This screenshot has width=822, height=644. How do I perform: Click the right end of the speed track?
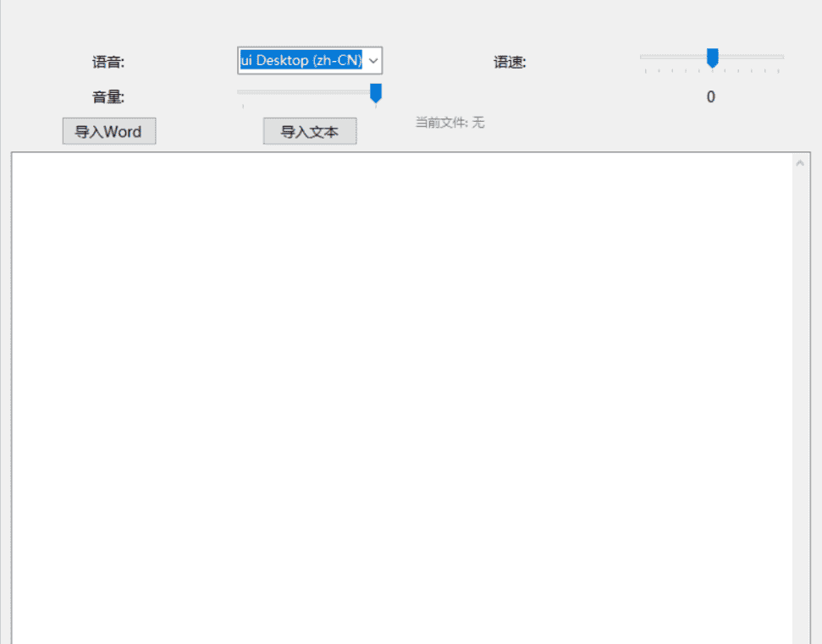[783, 58]
